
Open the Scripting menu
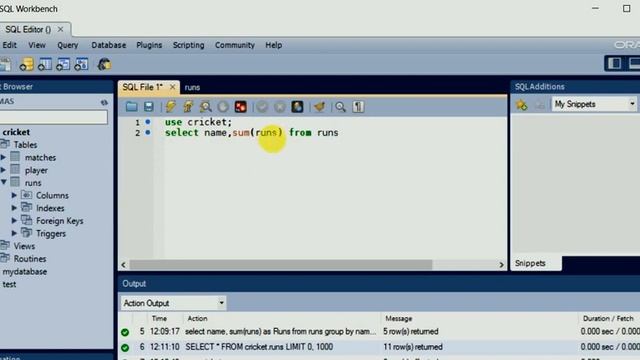coord(188,45)
